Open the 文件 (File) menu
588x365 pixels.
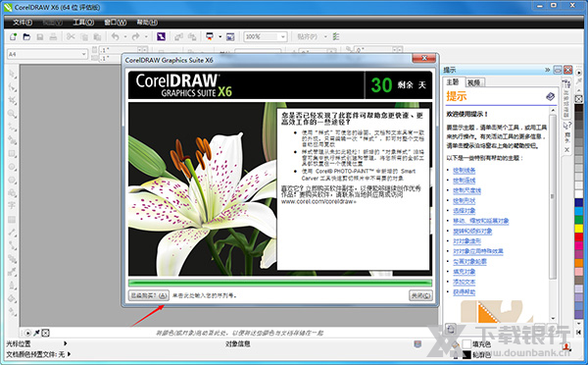(x=23, y=23)
